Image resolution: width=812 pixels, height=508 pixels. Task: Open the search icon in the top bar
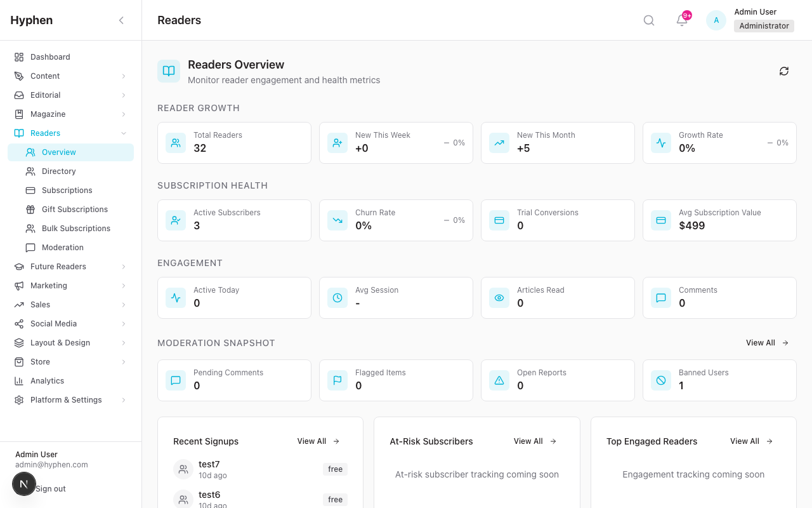point(648,20)
